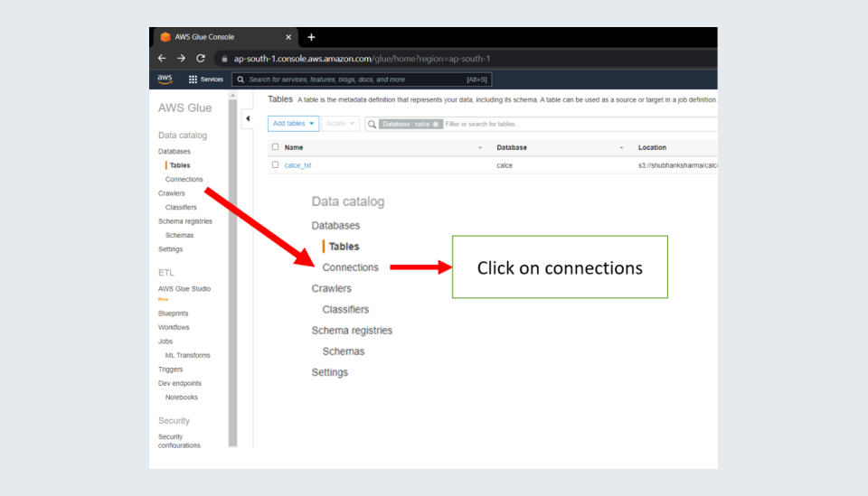
Task: Open ML Transforms in the sidebar
Action: coord(188,356)
